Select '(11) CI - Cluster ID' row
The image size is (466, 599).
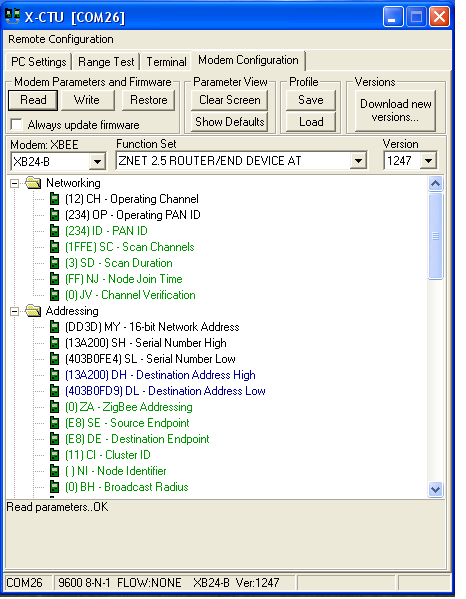108,455
